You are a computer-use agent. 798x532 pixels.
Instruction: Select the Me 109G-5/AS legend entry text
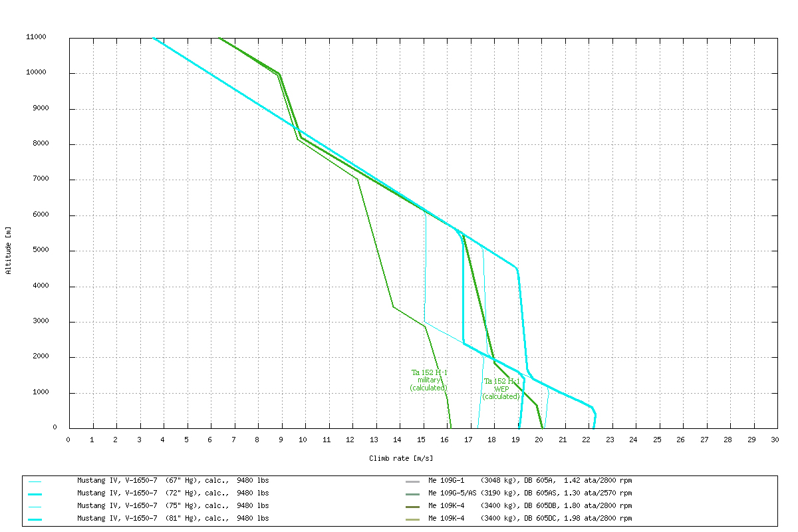(530, 493)
